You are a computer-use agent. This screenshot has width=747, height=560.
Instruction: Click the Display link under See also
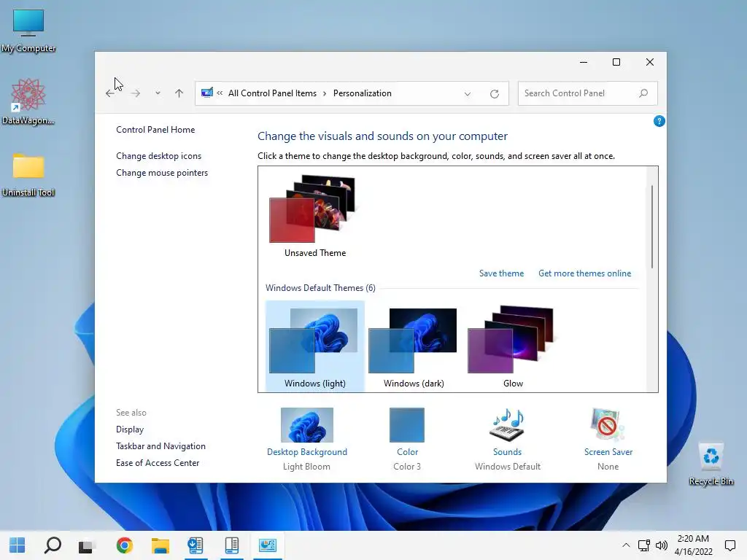130,429
